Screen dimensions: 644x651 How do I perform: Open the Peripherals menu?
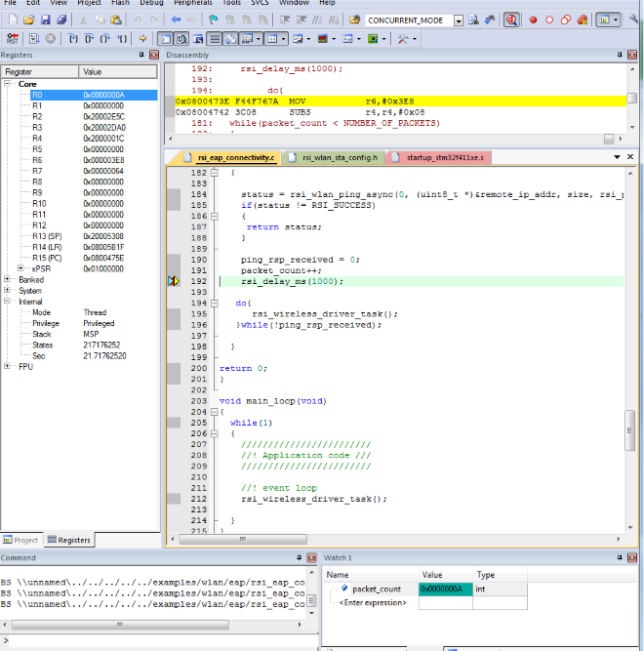[x=193, y=3]
